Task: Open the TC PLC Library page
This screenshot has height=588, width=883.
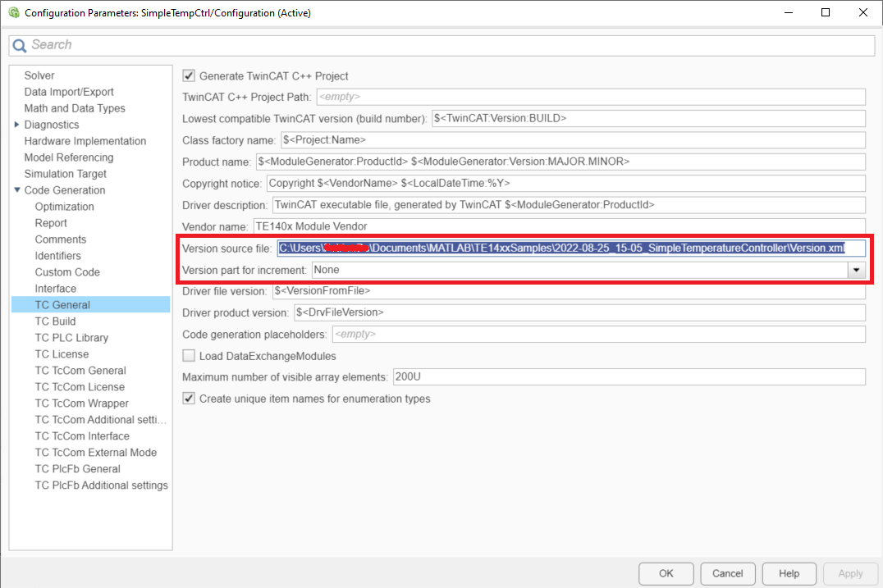Action: [71, 338]
